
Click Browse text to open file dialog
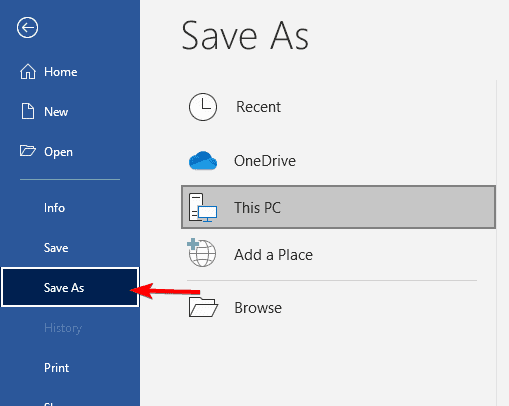pos(258,308)
